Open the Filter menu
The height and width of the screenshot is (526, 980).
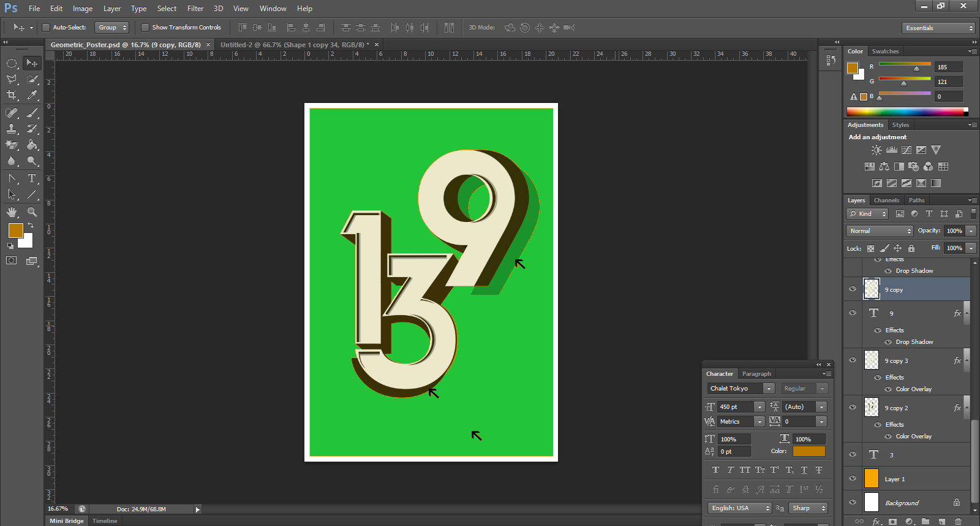(x=195, y=9)
